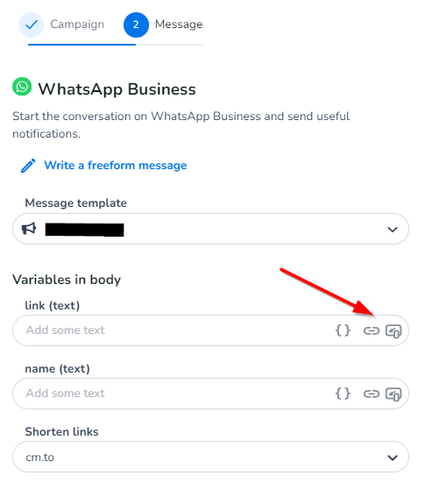
Task: Insert variable using braces icon in link field
Action: click(x=343, y=330)
